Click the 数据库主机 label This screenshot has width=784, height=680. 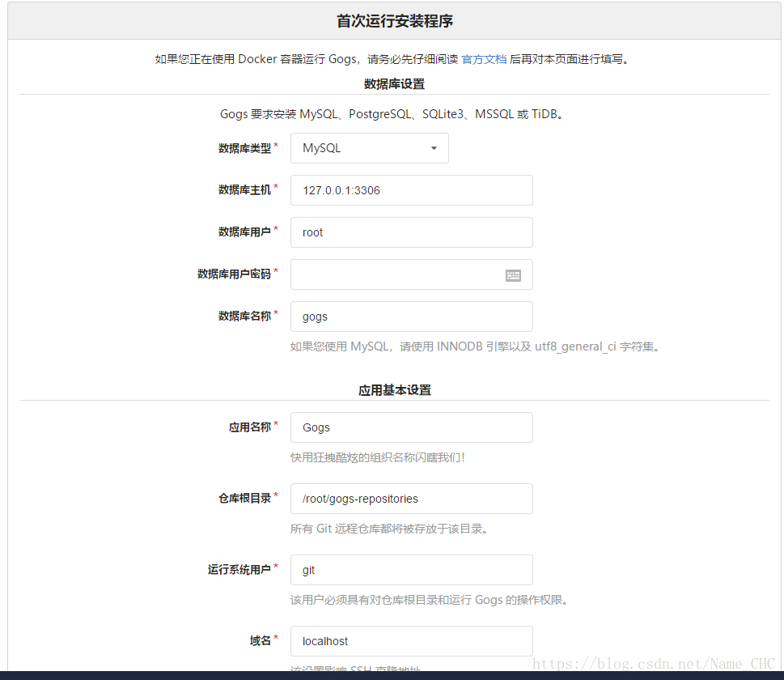[x=244, y=190]
